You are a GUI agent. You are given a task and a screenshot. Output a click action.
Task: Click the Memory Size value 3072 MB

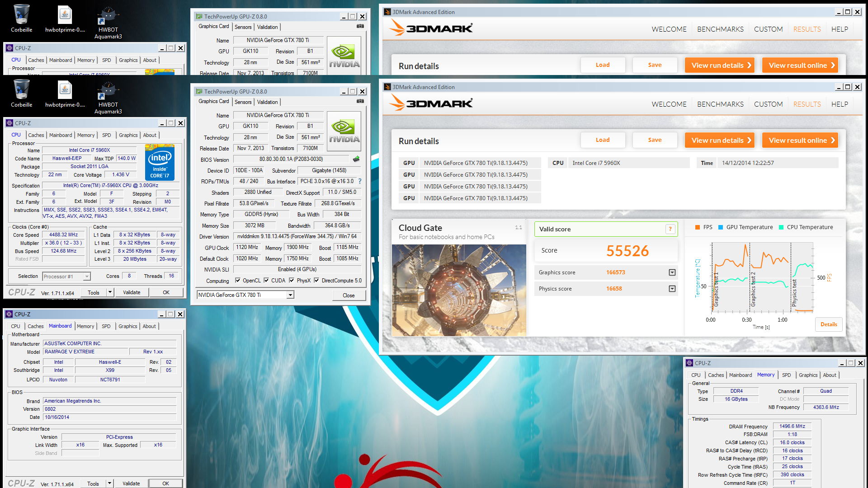[255, 225]
